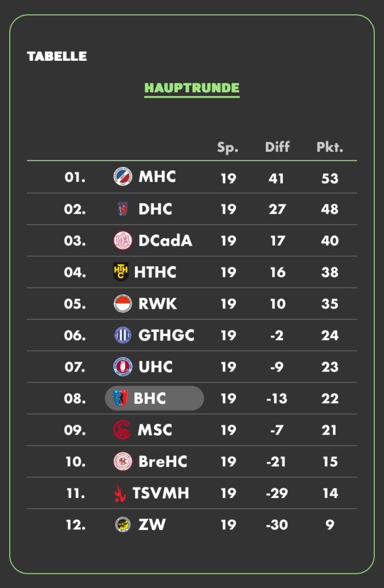Click the TABELLE heading
Viewport: 384px width, 588px height.
(57, 56)
